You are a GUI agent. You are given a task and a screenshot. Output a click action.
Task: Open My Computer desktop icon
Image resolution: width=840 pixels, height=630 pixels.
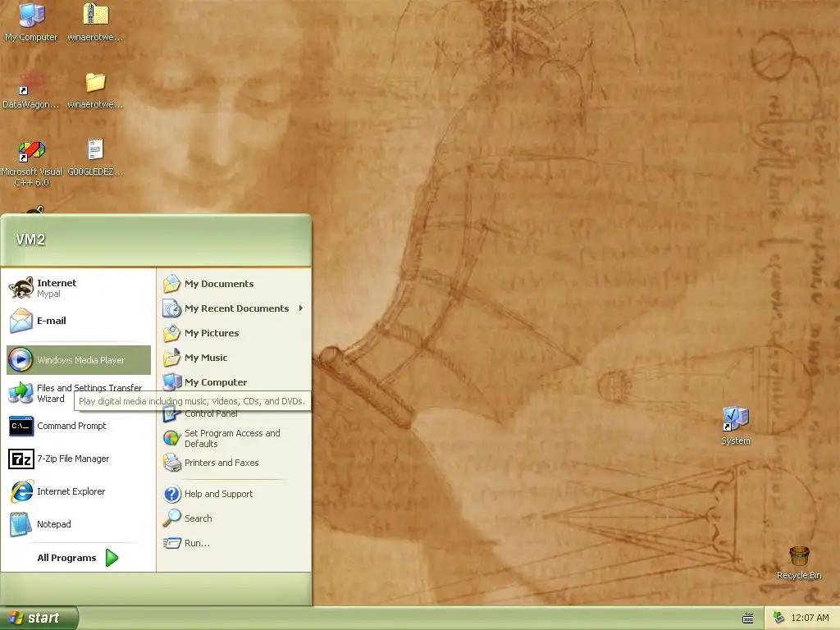(x=31, y=21)
